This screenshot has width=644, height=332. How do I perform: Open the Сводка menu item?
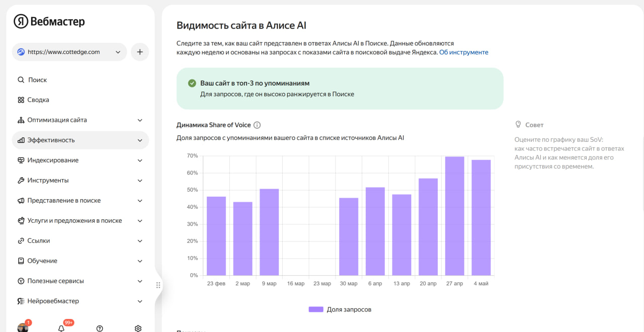pyautogui.click(x=80, y=100)
